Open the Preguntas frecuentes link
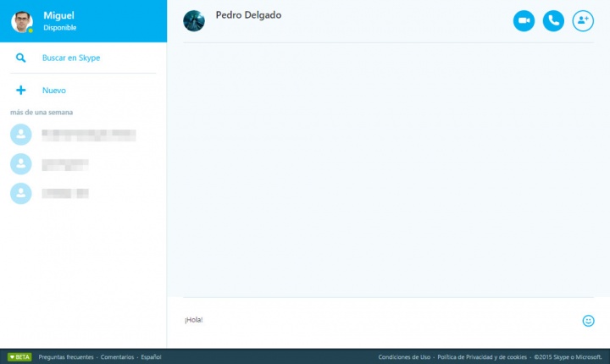Screen dimensions: 610x364 (x=66, y=357)
